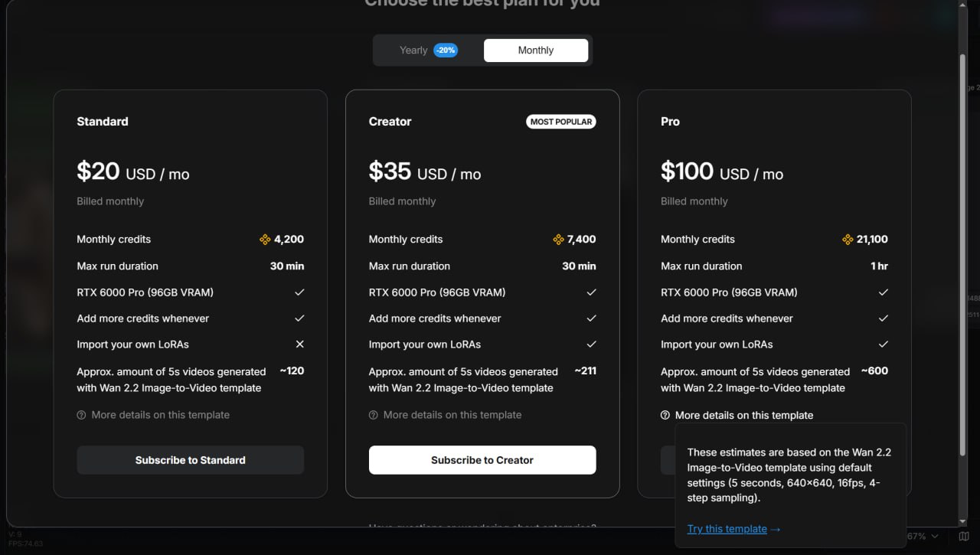Open the map icon in the bottom-right corner

click(963, 536)
